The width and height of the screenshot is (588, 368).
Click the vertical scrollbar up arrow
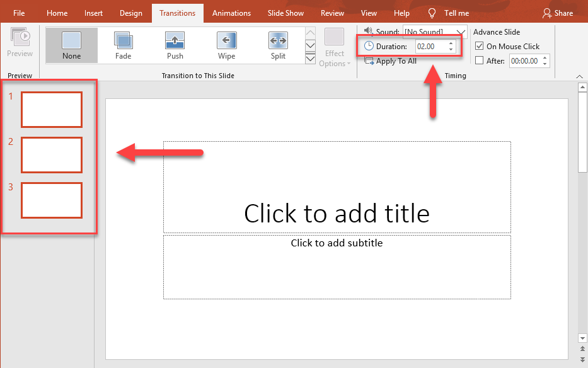tap(582, 88)
